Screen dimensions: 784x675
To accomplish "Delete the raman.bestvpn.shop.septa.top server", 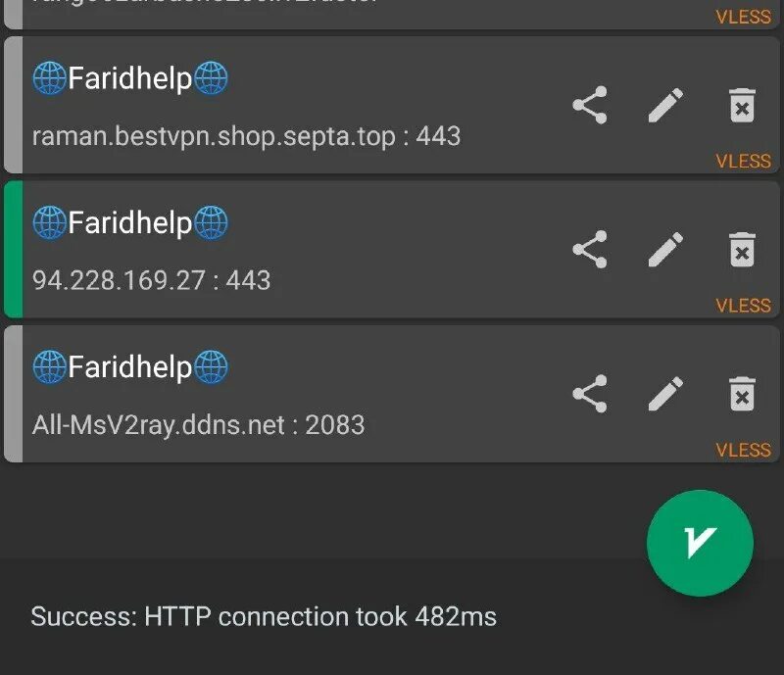I will point(742,105).
